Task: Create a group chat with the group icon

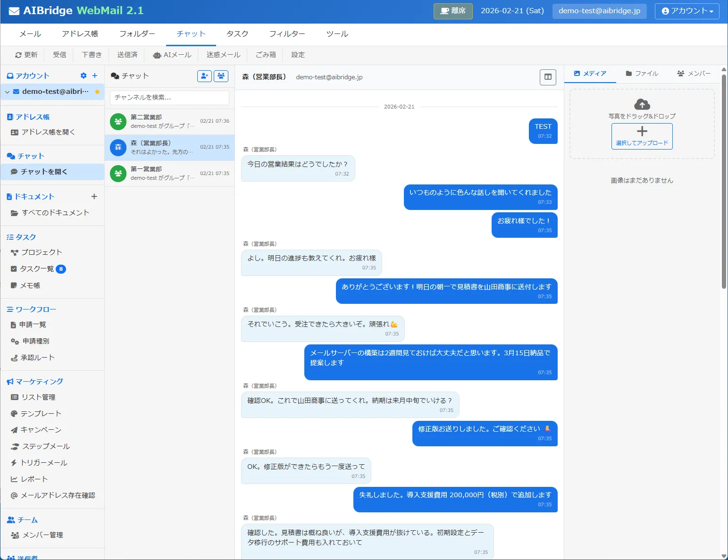Action: coord(221,76)
